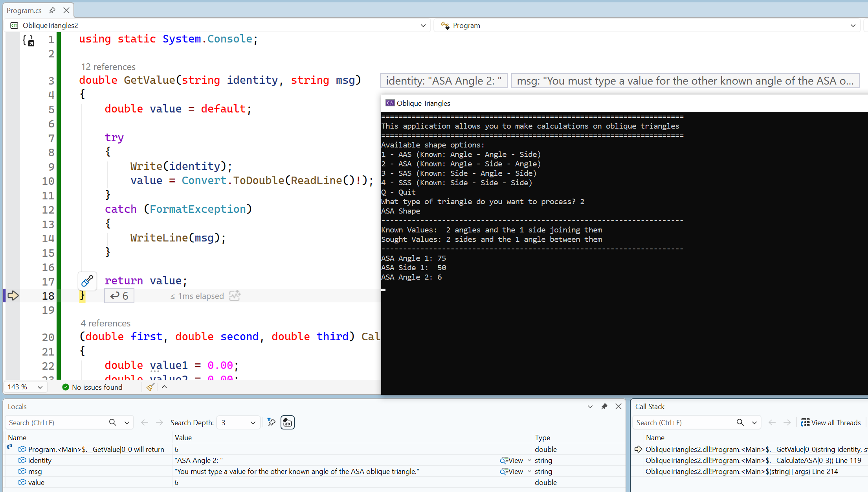Close the Program.cs tab
The image size is (868, 492).
66,10
